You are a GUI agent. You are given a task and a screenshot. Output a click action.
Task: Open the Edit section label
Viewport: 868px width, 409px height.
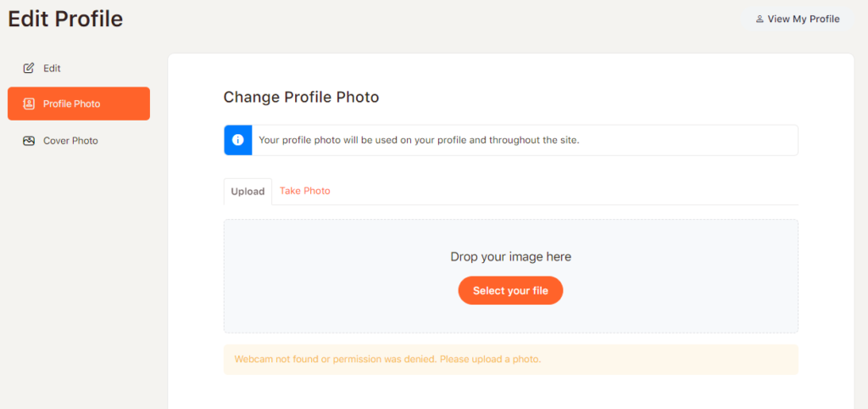pos(52,69)
